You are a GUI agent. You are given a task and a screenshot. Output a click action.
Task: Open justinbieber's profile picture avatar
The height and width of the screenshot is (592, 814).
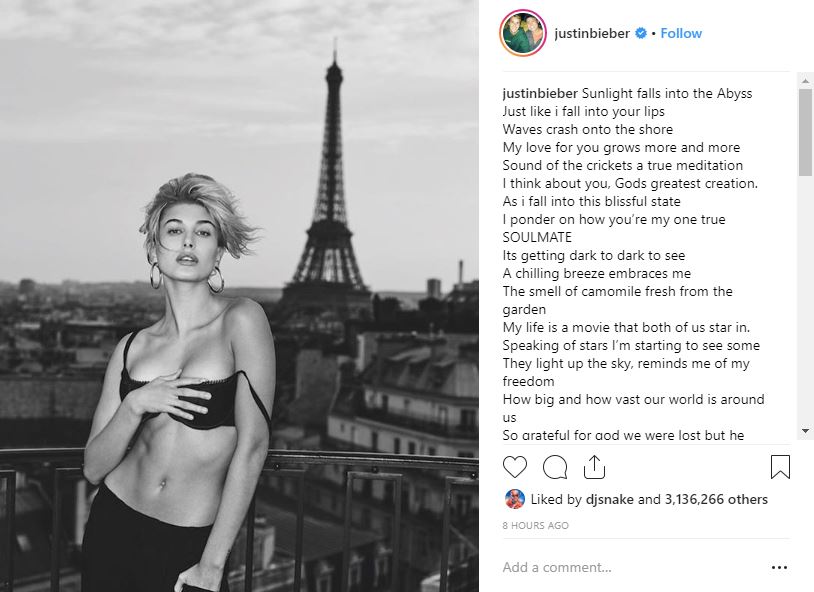coord(523,33)
